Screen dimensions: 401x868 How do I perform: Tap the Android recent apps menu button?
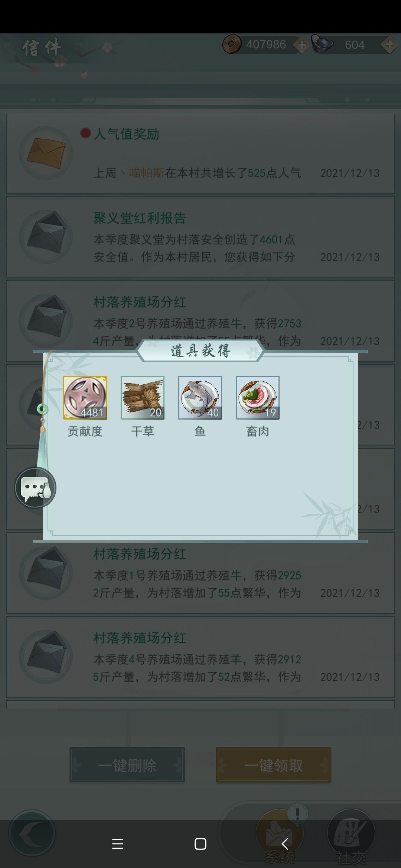pos(118,844)
